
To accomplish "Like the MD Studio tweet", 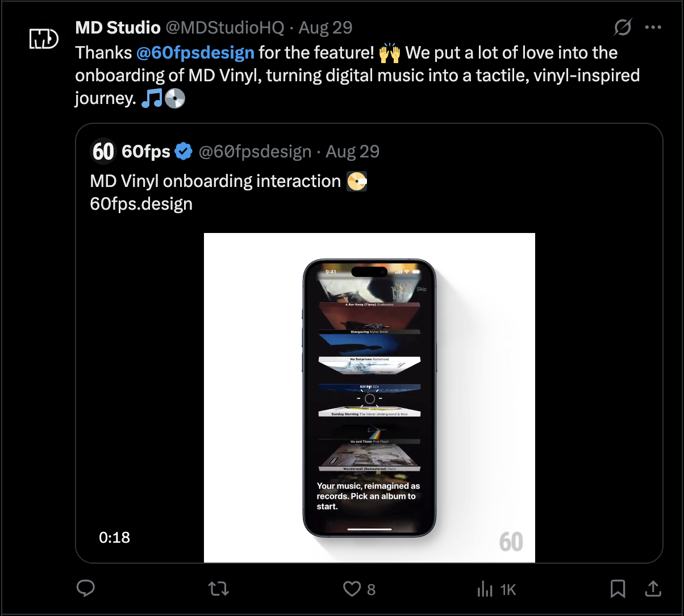I will (352, 589).
